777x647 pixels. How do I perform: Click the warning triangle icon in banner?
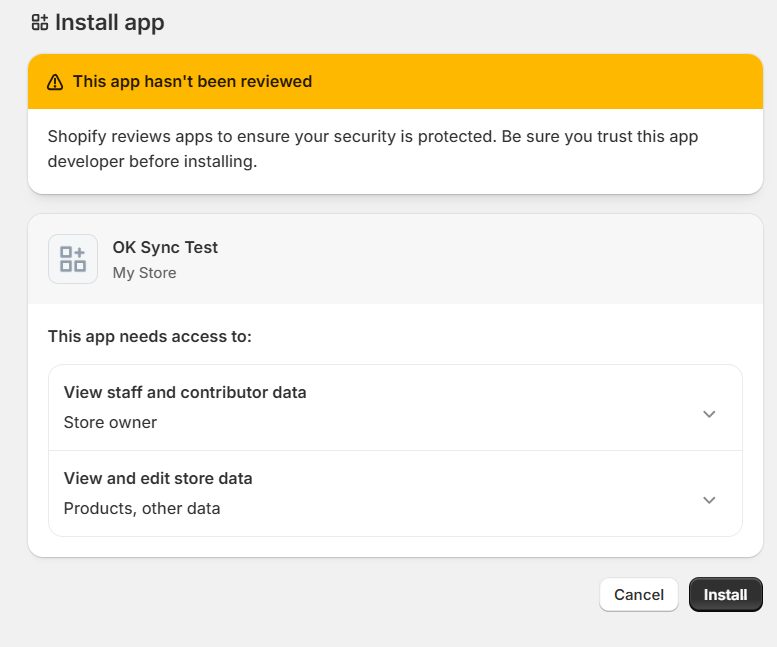pos(55,82)
